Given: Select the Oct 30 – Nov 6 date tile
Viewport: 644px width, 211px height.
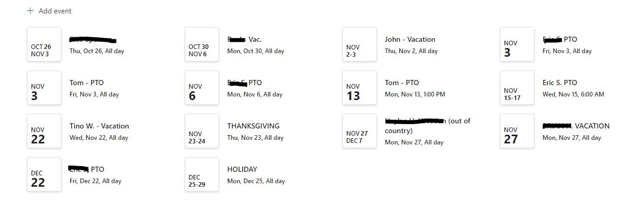Looking at the screenshot, I should point(202,45).
